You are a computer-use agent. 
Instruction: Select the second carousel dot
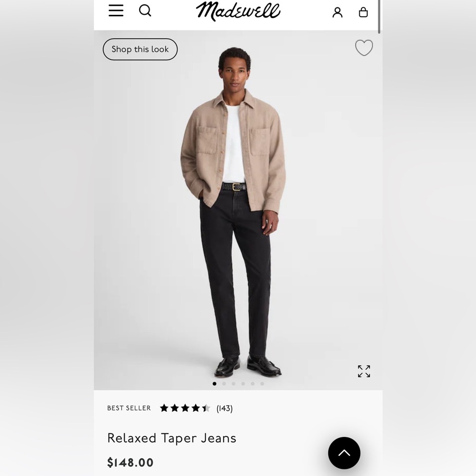(x=224, y=384)
